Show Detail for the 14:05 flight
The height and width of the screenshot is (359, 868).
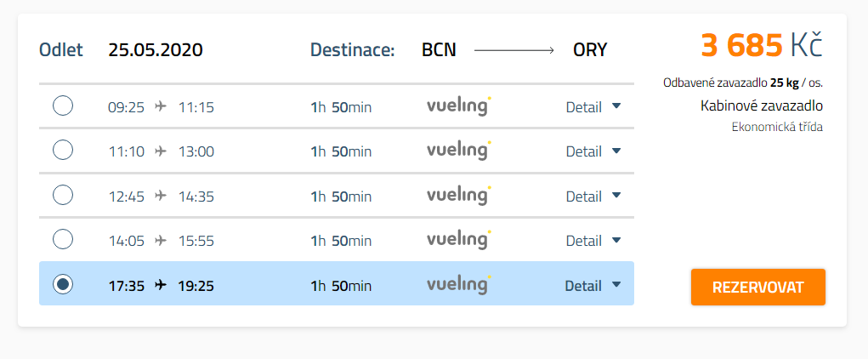pos(593,241)
